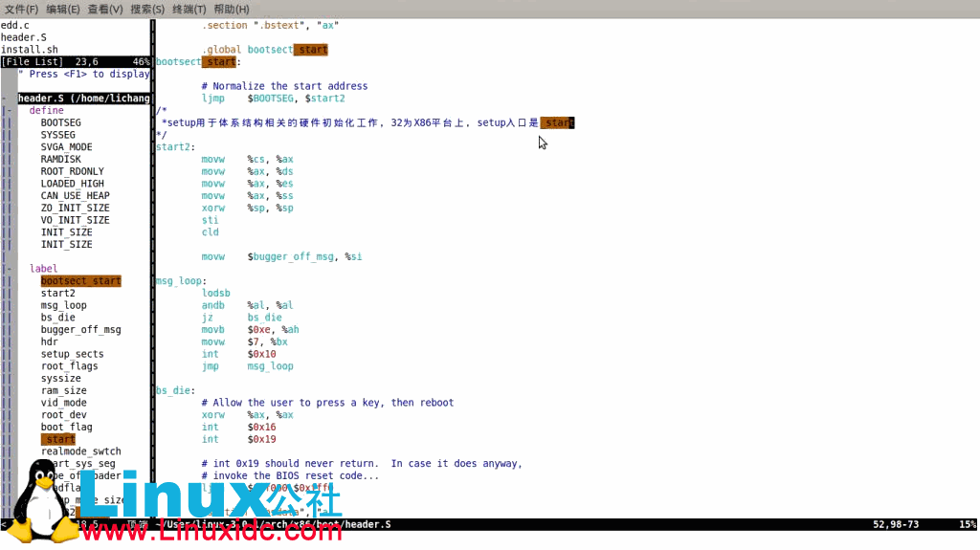Open the 查看(V) menu

pyautogui.click(x=105, y=9)
